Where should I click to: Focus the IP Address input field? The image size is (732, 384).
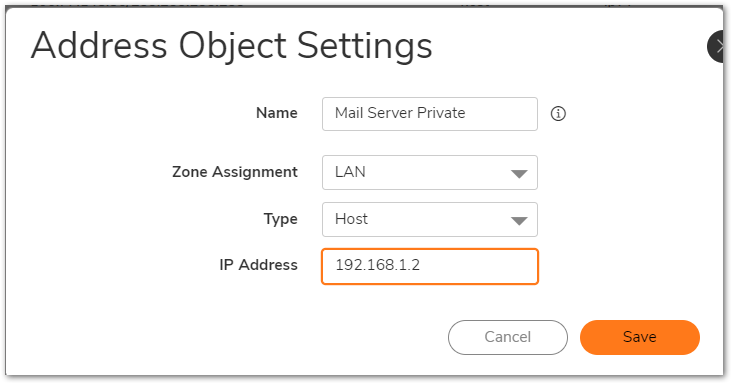[429, 266]
